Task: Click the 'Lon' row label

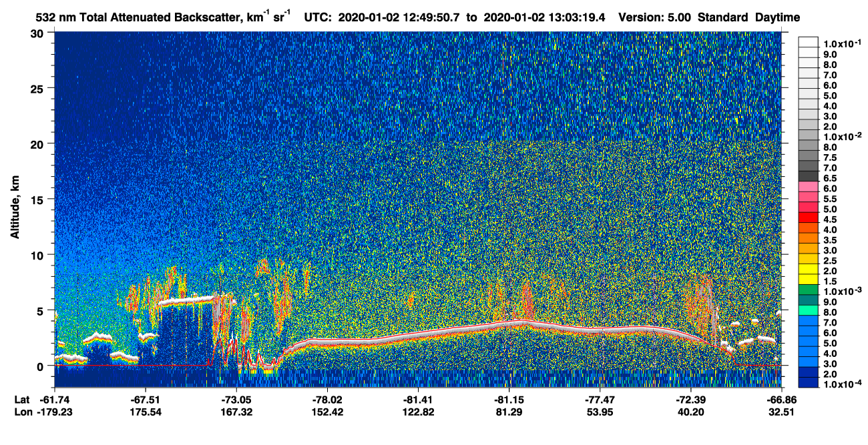Action: tap(23, 412)
